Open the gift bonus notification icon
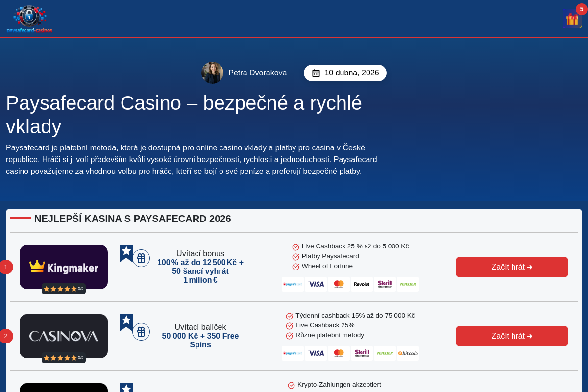 pyautogui.click(x=572, y=19)
